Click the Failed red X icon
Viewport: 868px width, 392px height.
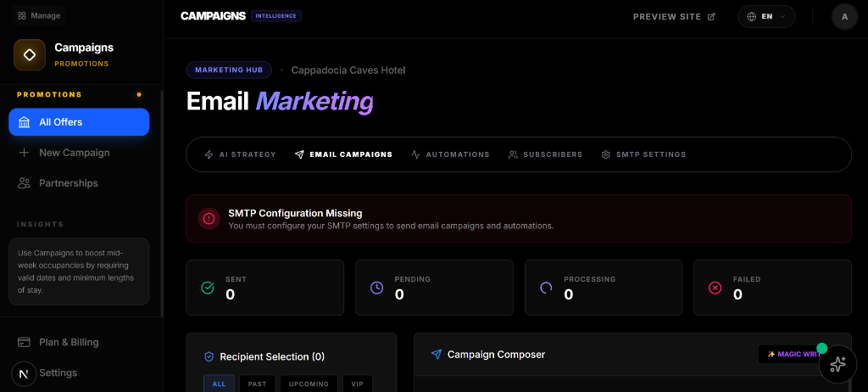[x=715, y=288]
